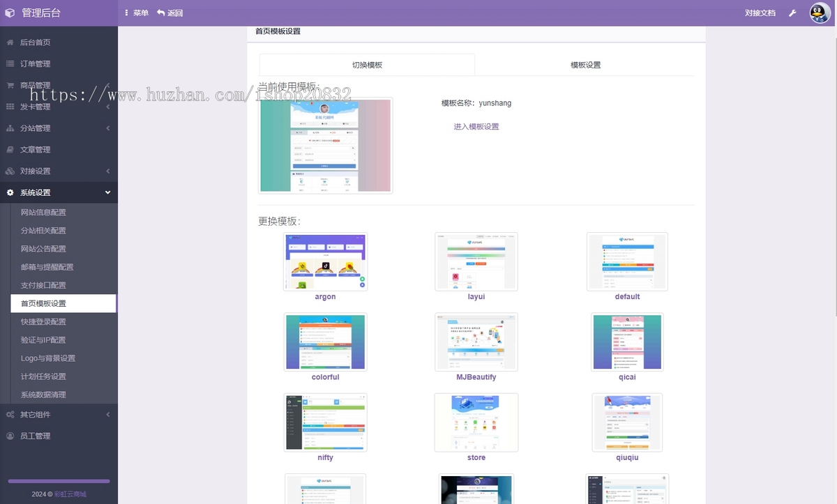The height and width of the screenshot is (504, 837).
Task: Click the 进入模板设置 link
Action: [x=476, y=127]
